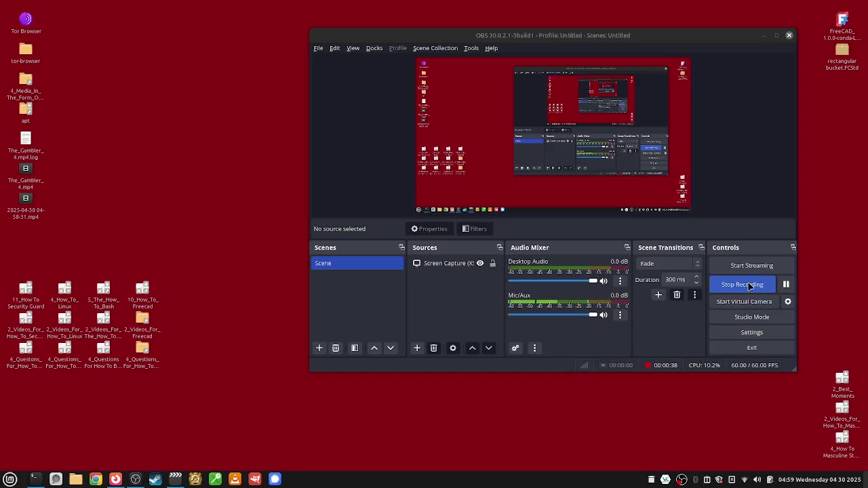Click the preview canvas thumbnail
This screenshot has width=868, height=488.
tap(553, 136)
